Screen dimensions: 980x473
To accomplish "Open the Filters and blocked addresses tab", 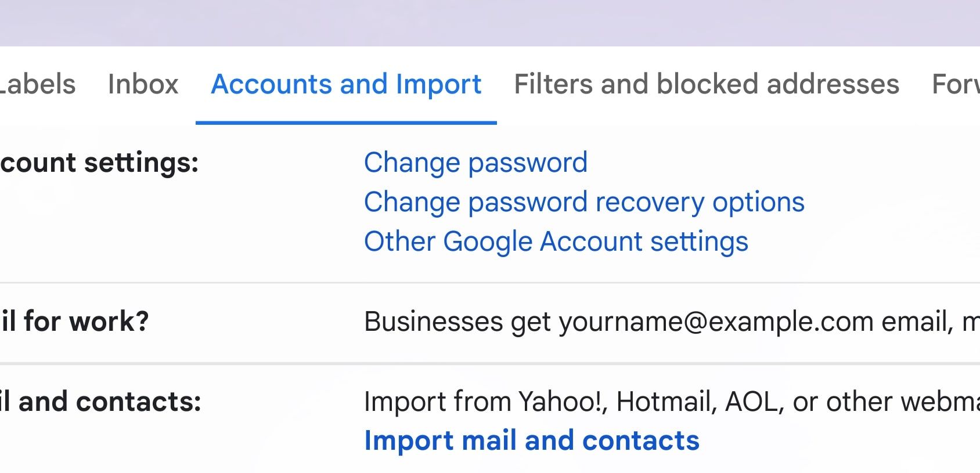I will (706, 84).
